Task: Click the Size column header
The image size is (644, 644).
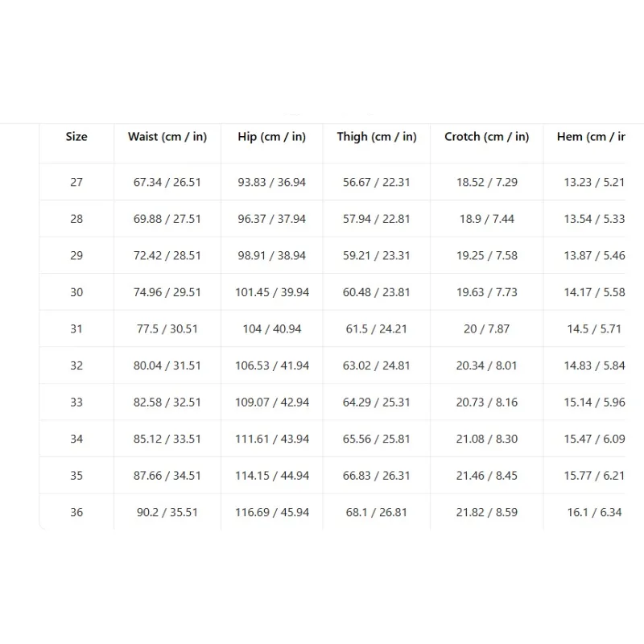Action: pyautogui.click(x=76, y=137)
